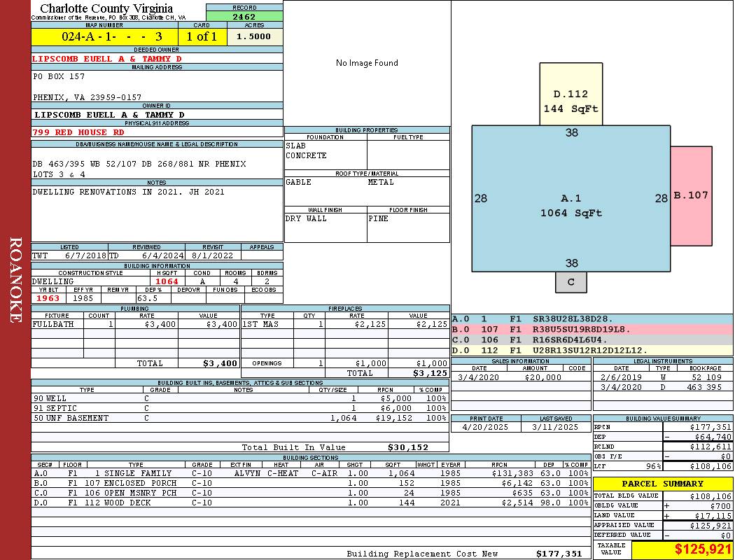This screenshot has height=560, width=735.
Task: Click the ROANOKE sidebar label
Action: pos(15,280)
